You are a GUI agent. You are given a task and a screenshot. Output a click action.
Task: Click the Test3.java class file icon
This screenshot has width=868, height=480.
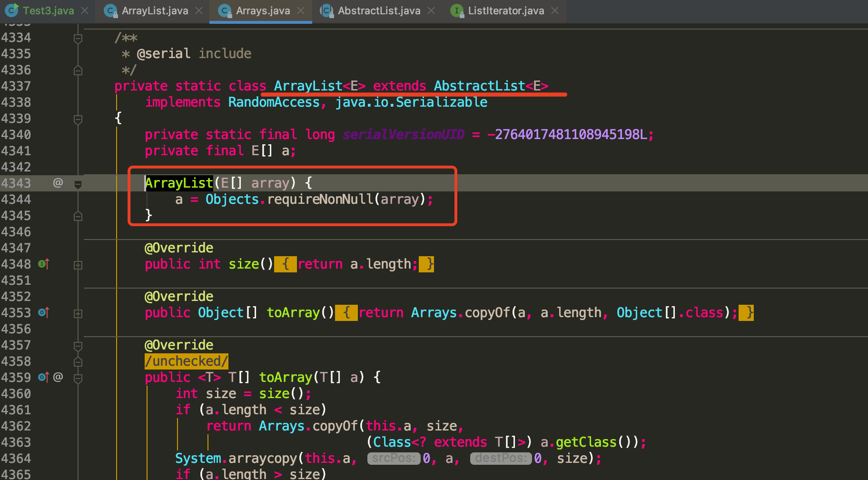tap(12, 10)
